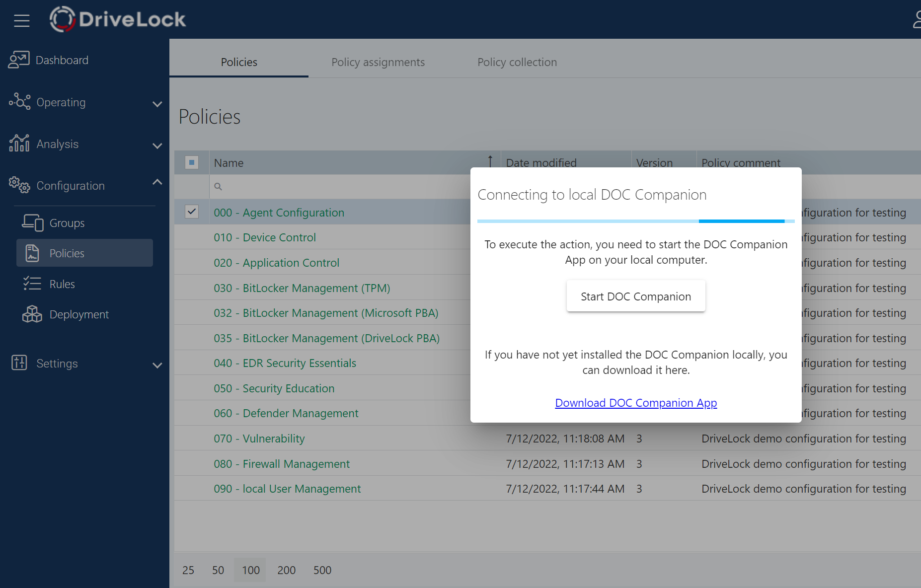The image size is (921, 588).
Task: Click the Groups devices icon
Action: coord(32,223)
